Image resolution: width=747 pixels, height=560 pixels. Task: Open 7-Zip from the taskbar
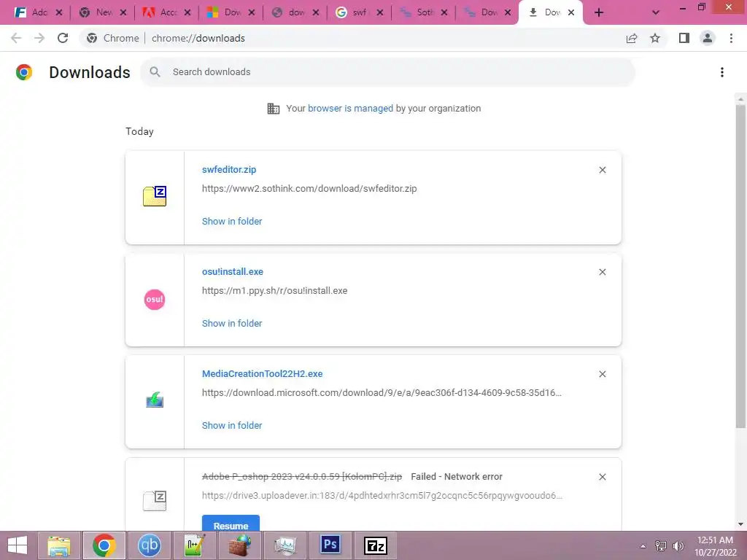tap(376, 545)
